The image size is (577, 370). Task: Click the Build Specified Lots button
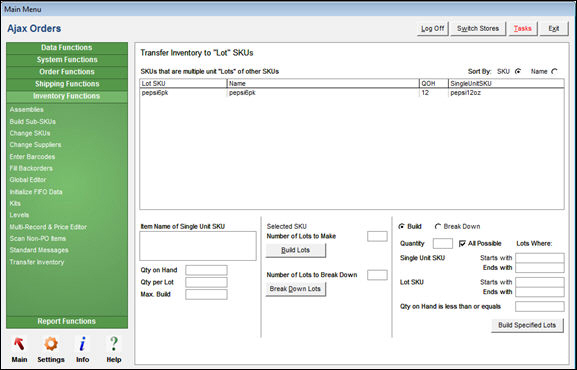pos(527,325)
